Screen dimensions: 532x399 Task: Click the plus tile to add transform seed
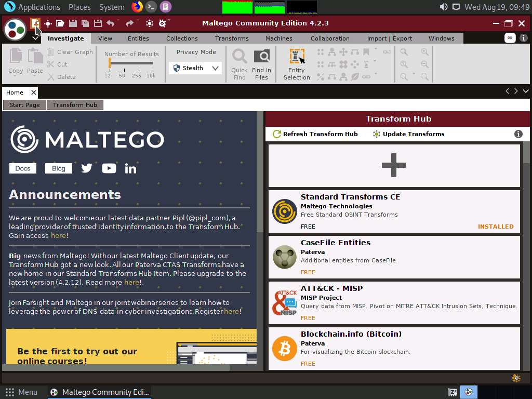[x=394, y=166]
